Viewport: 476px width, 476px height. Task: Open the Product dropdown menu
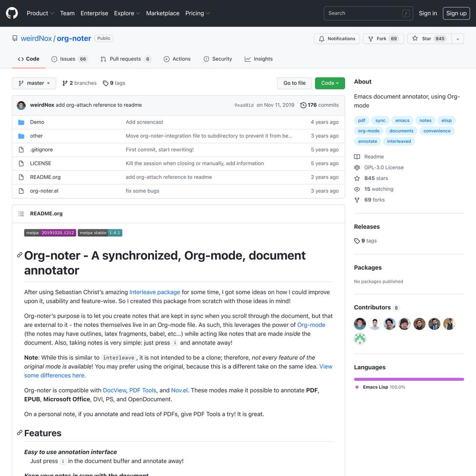point(40,13)
